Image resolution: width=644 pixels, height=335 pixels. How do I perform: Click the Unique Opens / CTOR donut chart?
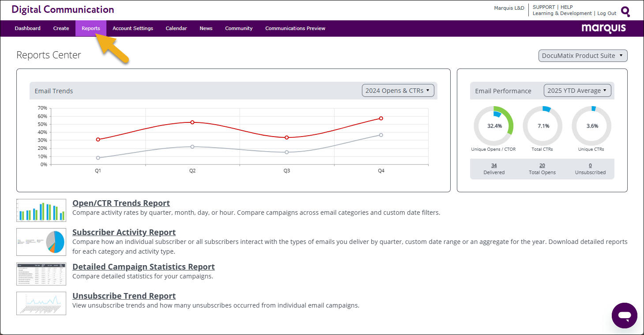click(493, 126)
